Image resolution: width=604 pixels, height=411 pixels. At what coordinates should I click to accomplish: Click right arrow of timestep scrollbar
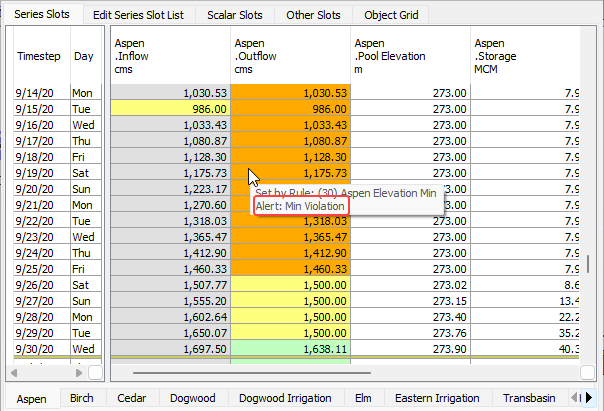pyautogui.click(x=78, y=372)
